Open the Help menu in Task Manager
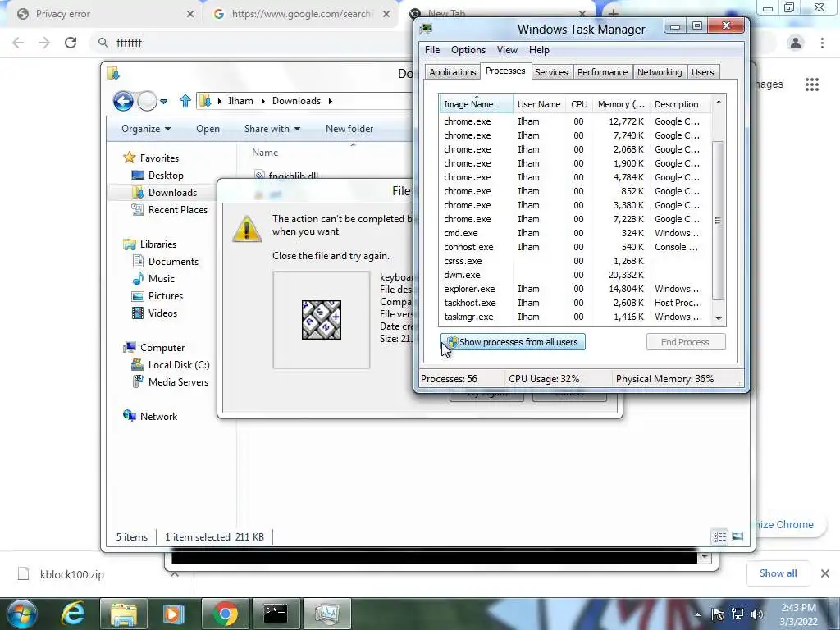The image size is (840, 630). coord(539,50)
